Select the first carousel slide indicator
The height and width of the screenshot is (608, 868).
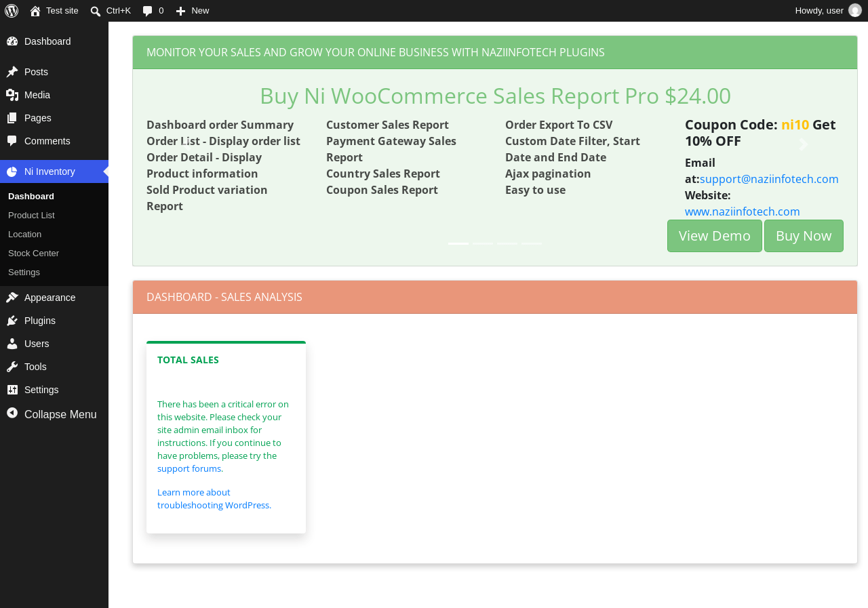click(x=458, y=243)
